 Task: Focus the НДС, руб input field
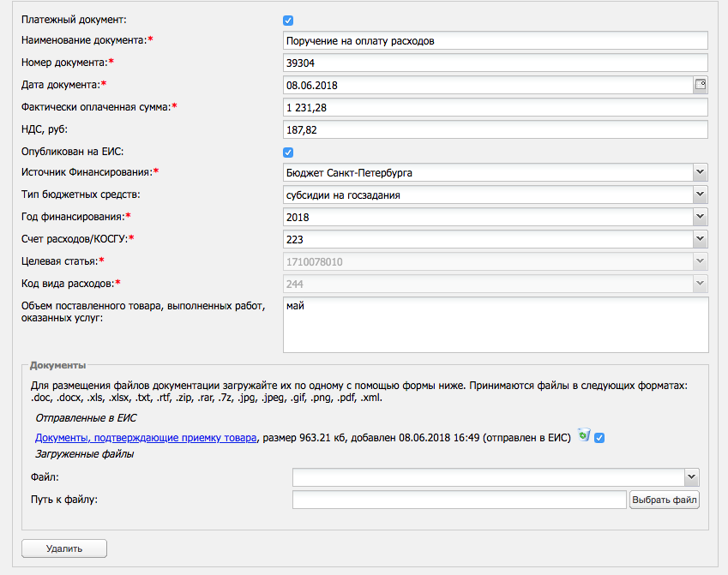point(495,129)
